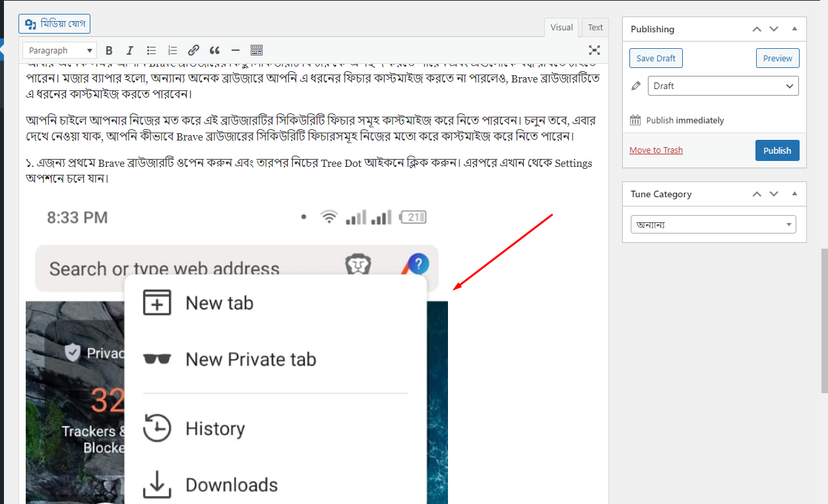Save the post as a draft
Screen dimensions: 828x504
(x=656, y=58)
